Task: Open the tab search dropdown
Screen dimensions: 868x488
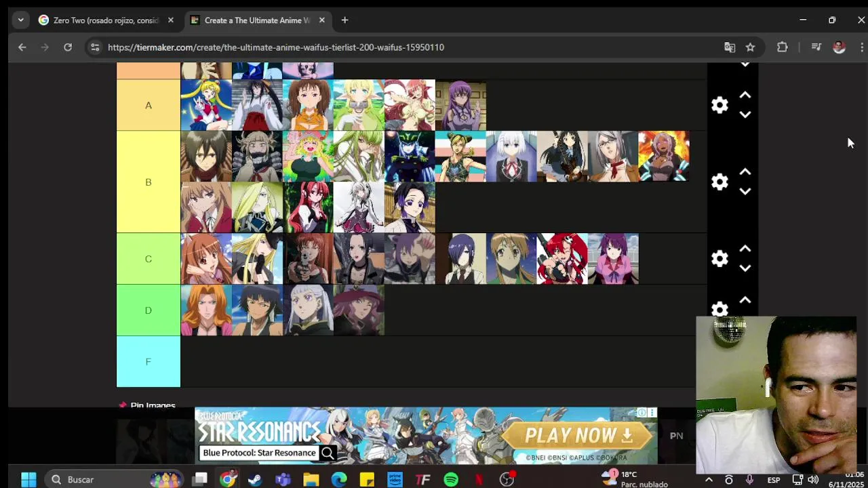Action: pyautogui.click(x=20, y=20)
